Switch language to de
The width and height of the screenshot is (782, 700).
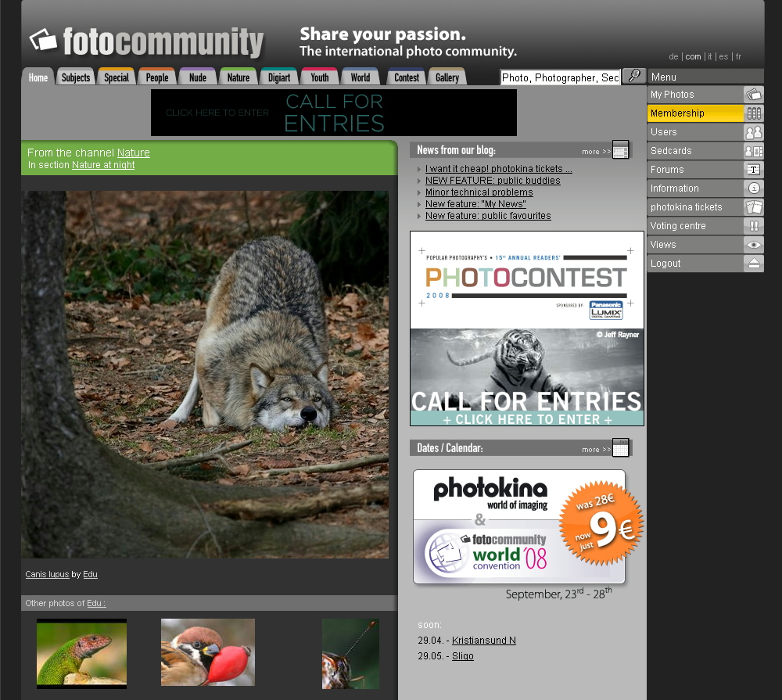pos(673,57)
